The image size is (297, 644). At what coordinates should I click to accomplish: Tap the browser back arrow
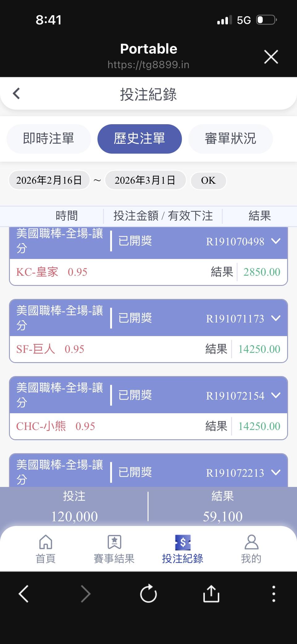tap(24, 594)
